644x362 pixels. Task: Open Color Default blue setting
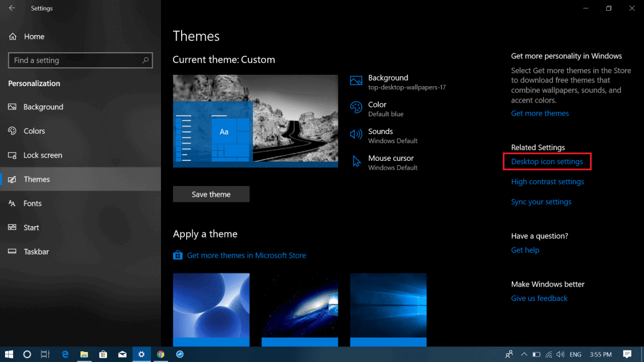377,109
